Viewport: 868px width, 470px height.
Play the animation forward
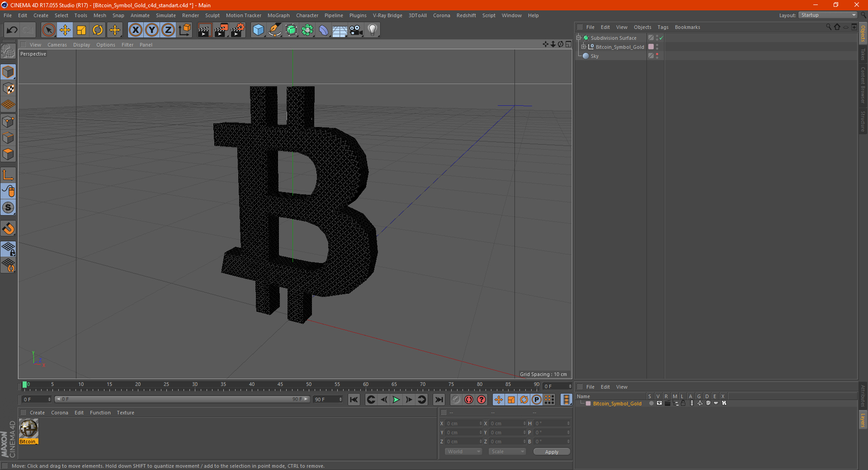(x=396, y=399)
